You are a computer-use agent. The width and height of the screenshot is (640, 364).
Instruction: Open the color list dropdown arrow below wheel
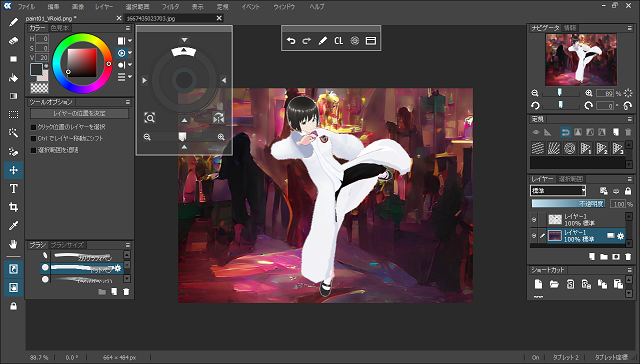[130, 77]
